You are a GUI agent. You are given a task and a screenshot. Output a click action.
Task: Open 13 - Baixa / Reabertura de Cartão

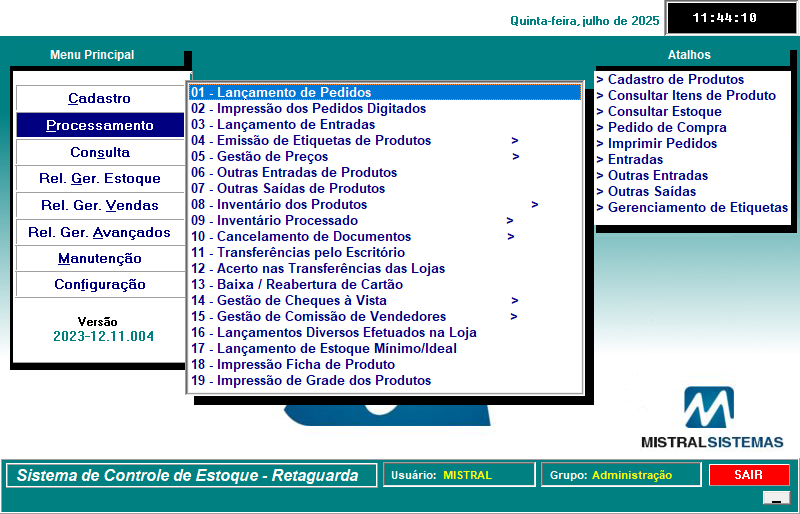297,285
